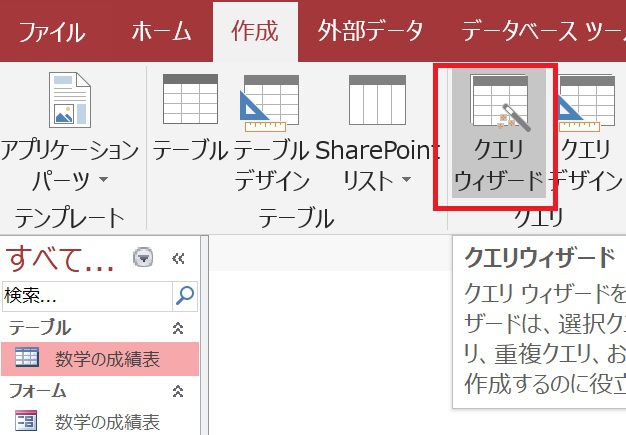Open the navigation pane category dropdown arrow

143,259
